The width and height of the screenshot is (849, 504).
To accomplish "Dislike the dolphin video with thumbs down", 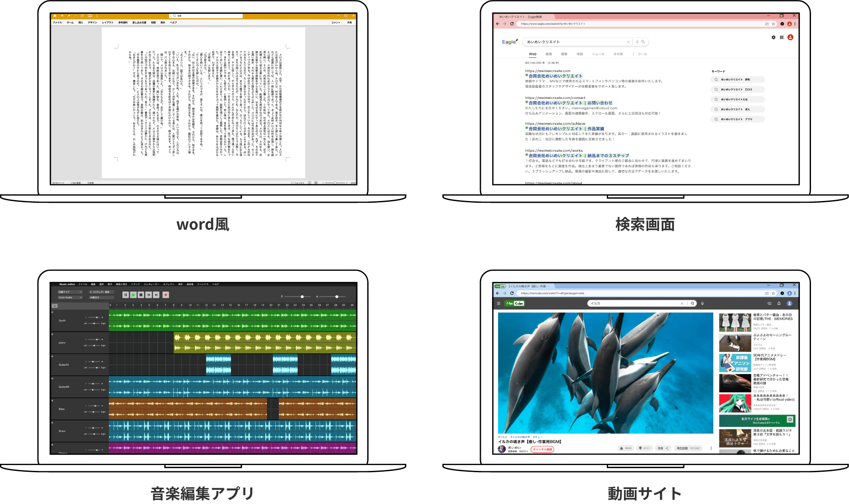I will pyautogui.click(x=644, y=448).
